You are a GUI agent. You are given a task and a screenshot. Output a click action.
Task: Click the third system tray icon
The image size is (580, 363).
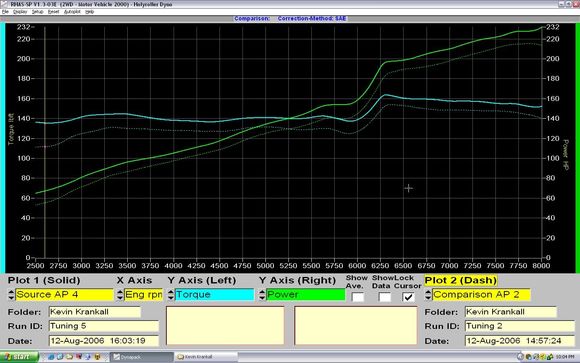536,357
